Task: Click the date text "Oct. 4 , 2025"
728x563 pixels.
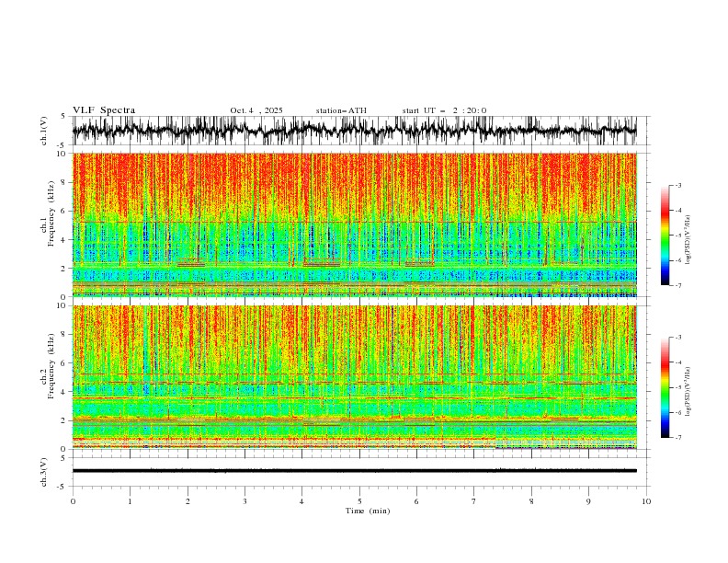Action: [256, 110]
